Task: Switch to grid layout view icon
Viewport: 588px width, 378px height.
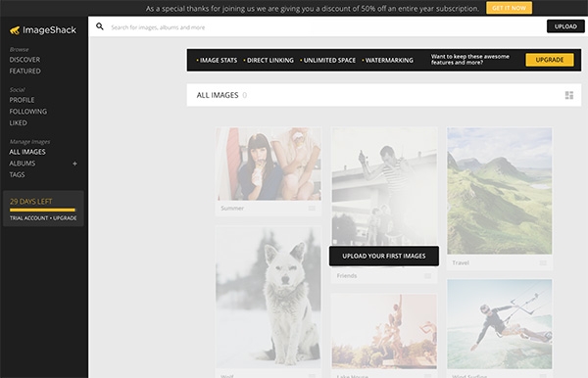Action: (x=568, y=95)
